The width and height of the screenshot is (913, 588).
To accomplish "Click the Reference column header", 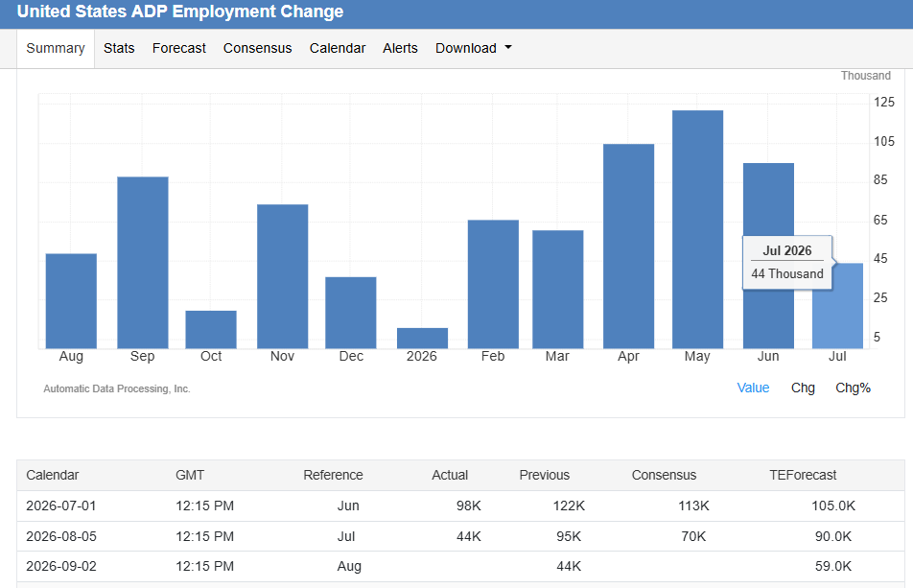I will coord(333,475).
